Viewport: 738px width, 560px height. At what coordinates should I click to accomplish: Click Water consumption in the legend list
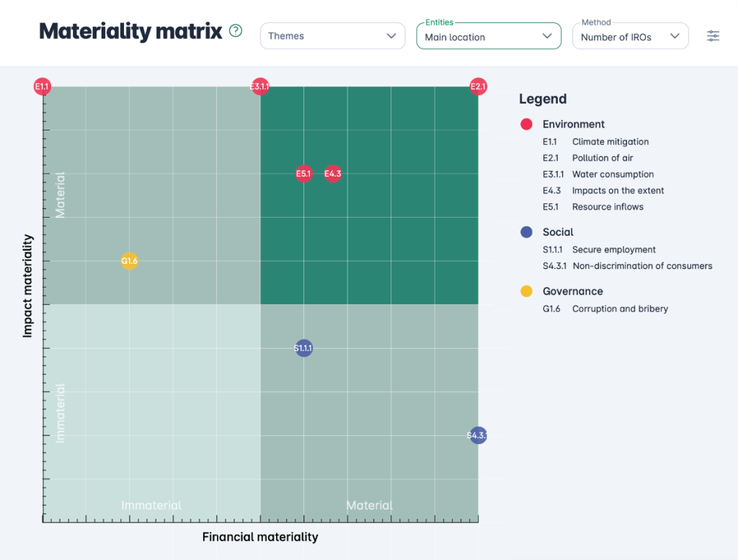pos(613,174)
